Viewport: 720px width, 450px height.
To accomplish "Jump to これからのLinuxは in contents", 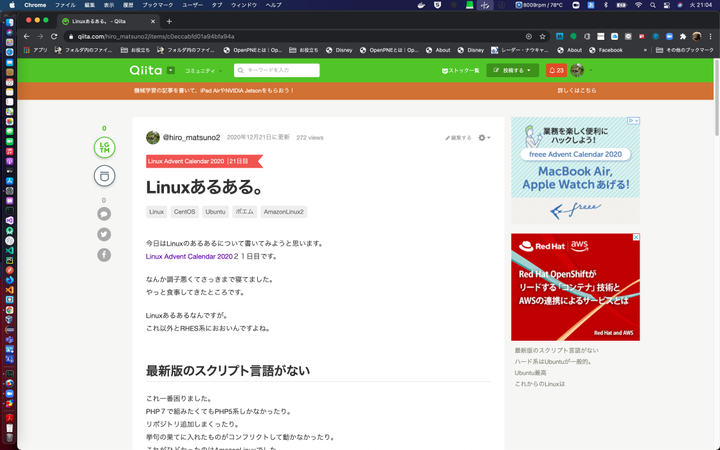I will [540, 384].
